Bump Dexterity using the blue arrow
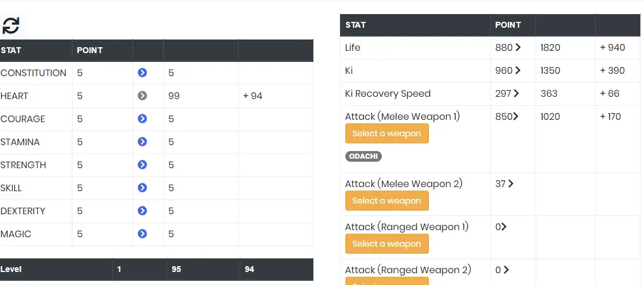The width and height of the screenshot is (644, 285). click(142, 211)
